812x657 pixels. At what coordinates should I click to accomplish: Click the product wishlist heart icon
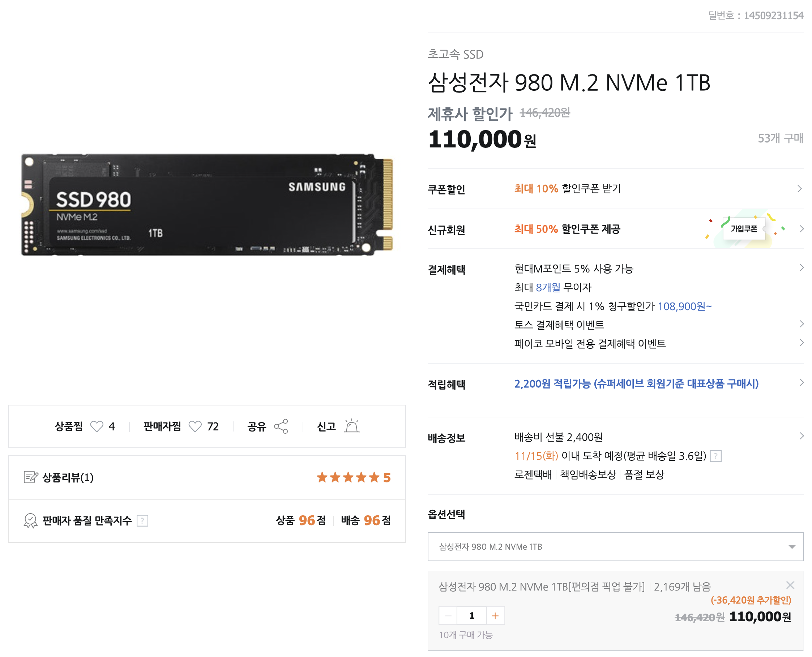pos(97,426)
